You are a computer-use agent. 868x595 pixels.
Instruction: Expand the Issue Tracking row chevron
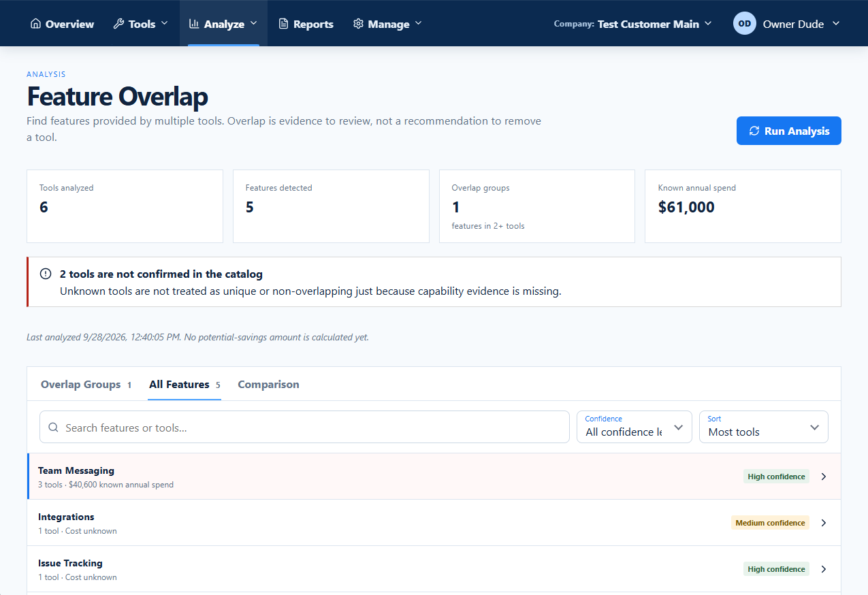(824, 569)
